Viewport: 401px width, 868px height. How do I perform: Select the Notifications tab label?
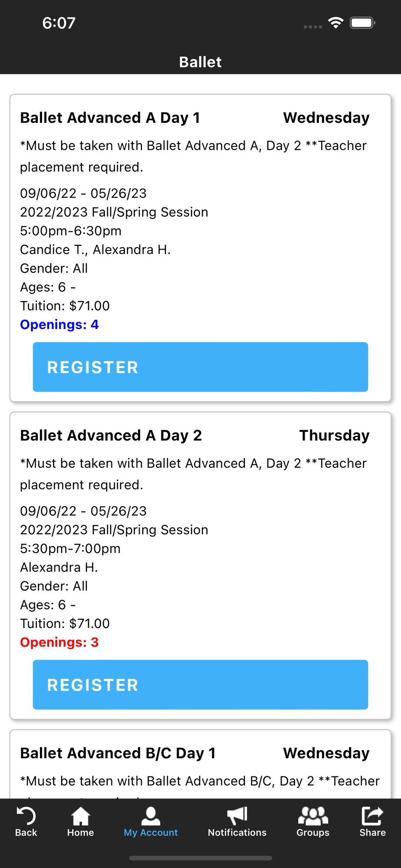(x=237, y=832)
